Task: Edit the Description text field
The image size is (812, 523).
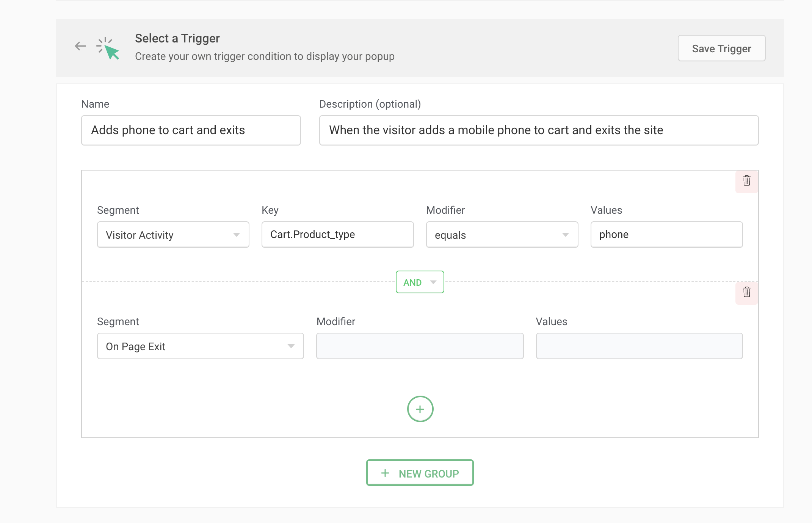Action: (538, 130)
